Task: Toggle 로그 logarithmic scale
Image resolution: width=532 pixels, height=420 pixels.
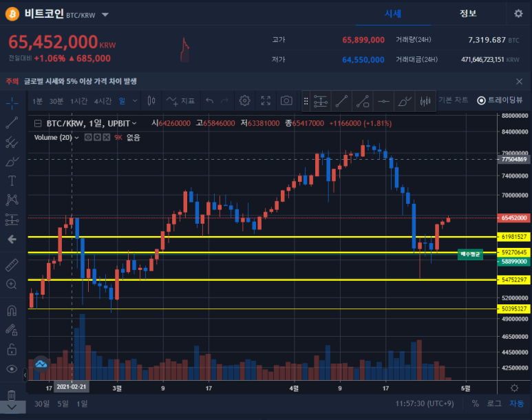Action: tap(494, 403)
